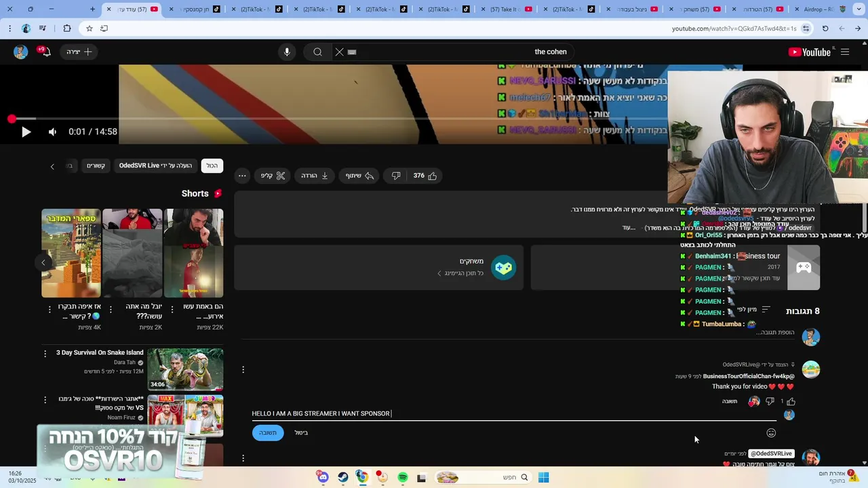Open options for the @OdedSVRLive comment
Image resolution: width=868 pixels, height=488 pixels.
point(243,458)
